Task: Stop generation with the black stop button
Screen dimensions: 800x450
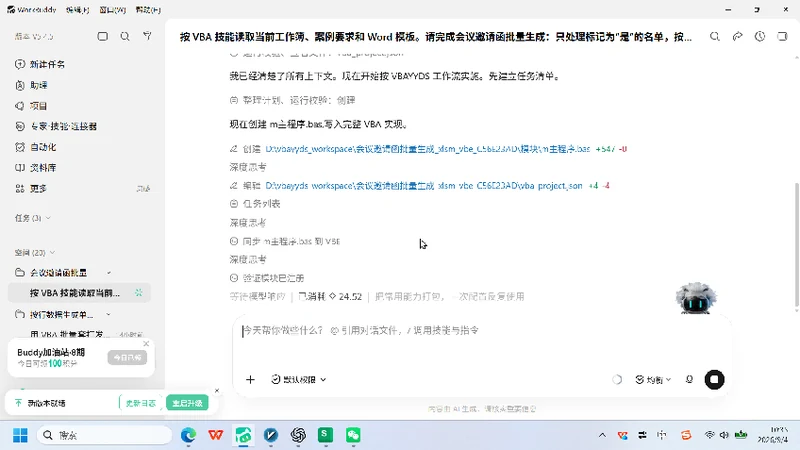Action: [714, 380]
